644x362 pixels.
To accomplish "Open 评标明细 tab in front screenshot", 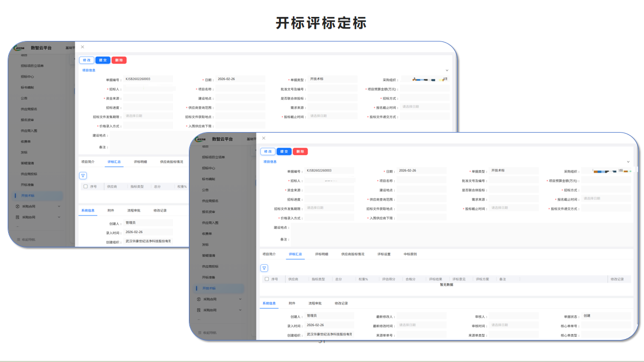I will click(321, 254).
